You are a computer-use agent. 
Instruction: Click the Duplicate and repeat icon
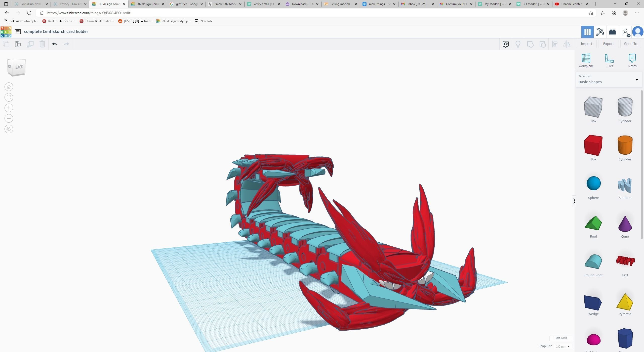coord(30,44)
